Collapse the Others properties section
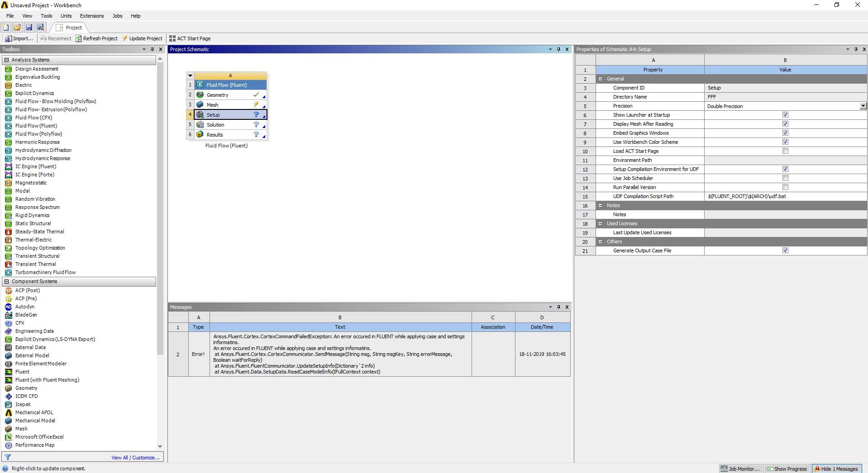868x473 pixels. [601, 241]
